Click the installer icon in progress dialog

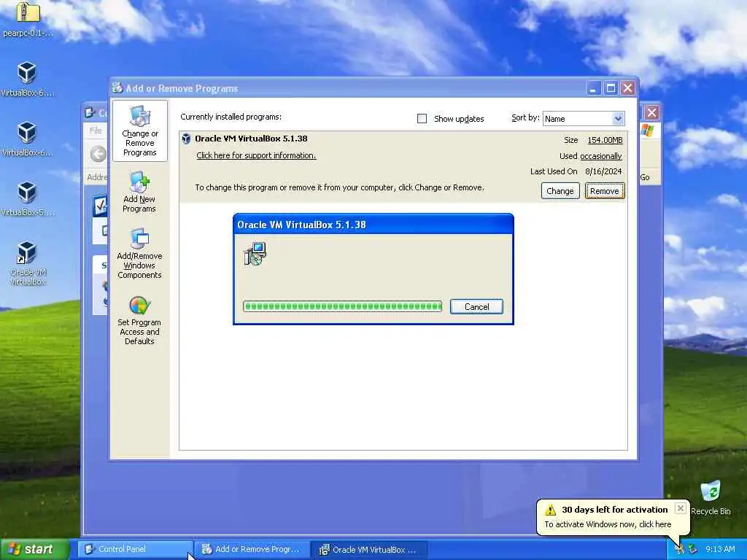pyautogui.click(x=255, y=253)
